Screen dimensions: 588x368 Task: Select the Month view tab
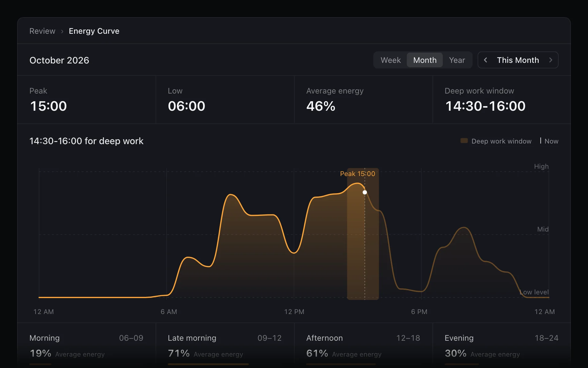(x=425, y=60)
